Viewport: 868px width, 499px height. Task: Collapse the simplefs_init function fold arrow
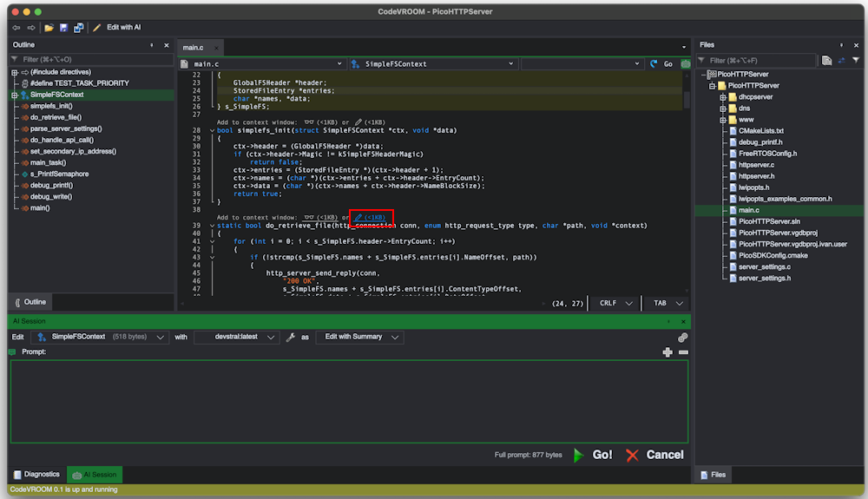[x=212, y=130]
